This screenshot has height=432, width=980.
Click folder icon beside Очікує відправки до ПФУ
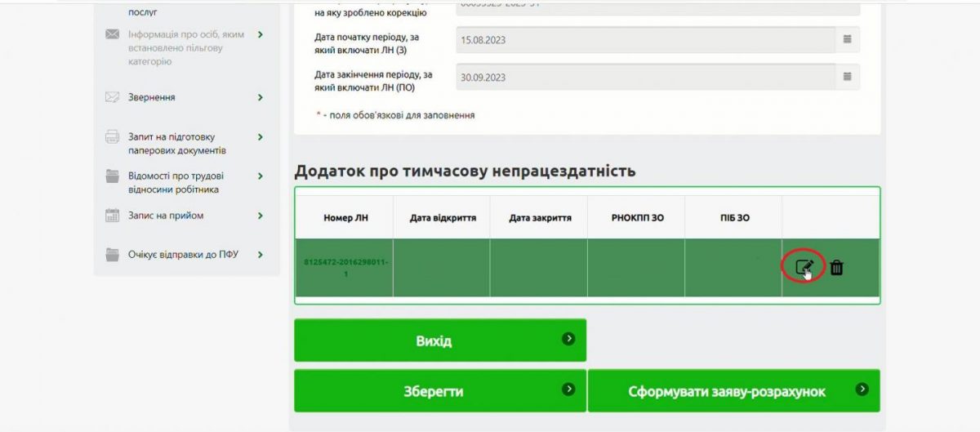[x=113, y=255]
